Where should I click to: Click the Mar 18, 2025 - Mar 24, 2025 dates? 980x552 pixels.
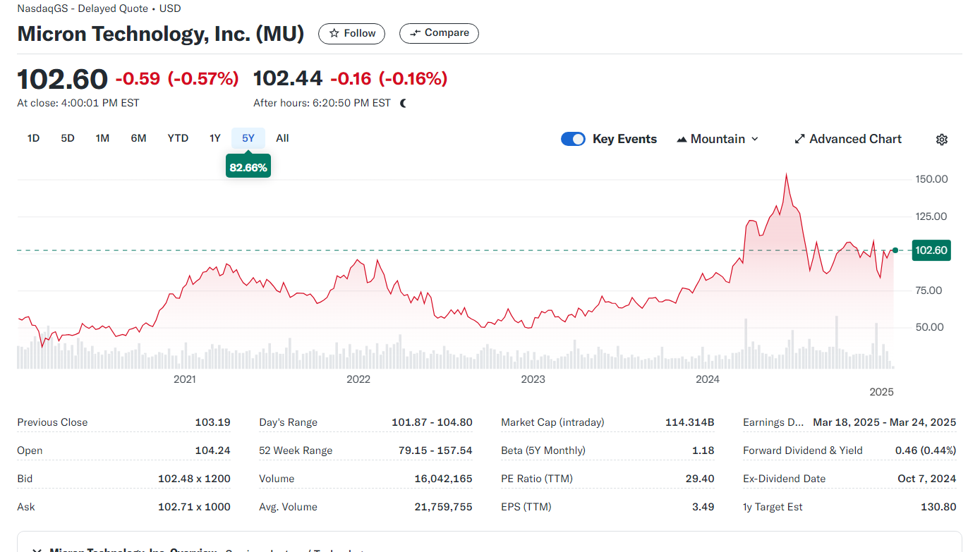(885, 422)
